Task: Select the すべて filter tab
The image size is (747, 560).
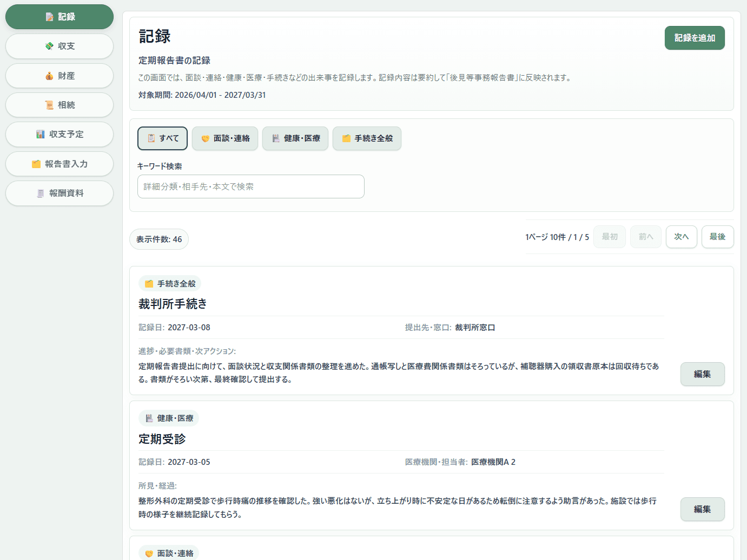Action: pyautogui.click(x=162, y=138)
